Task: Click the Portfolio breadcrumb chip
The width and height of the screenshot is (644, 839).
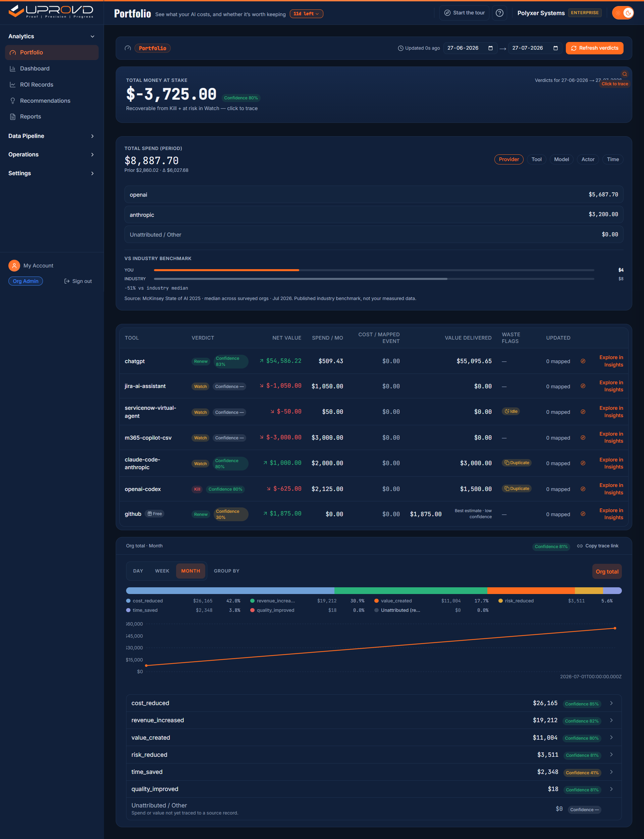Action: tap(153, 48)
